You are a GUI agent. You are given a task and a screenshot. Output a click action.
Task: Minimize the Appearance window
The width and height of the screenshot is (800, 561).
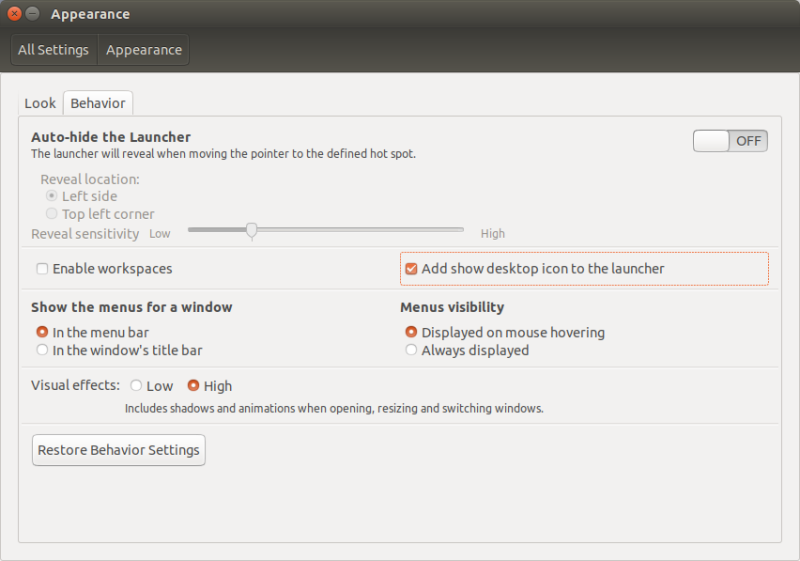32,14
